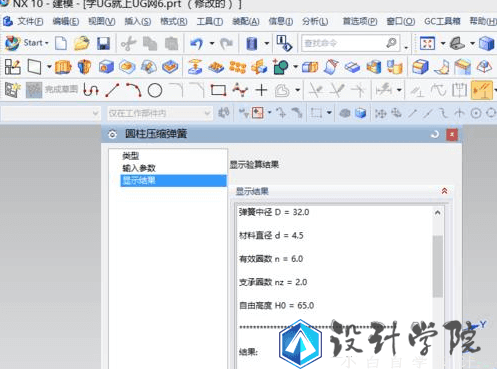Click the gear icon in spring dialog title
Viewport: 498px width, 369px height.
point(112,134)
